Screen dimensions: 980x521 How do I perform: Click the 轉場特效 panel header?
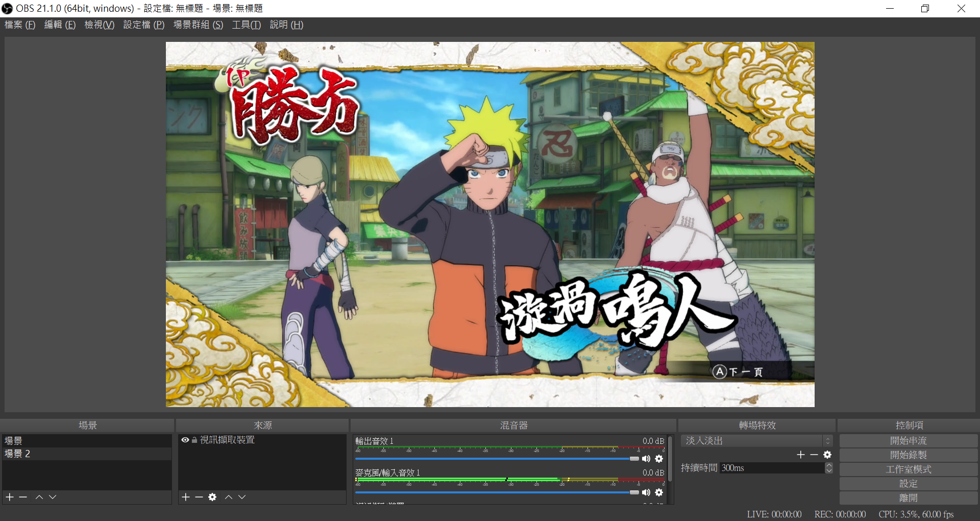pos(757,425)
